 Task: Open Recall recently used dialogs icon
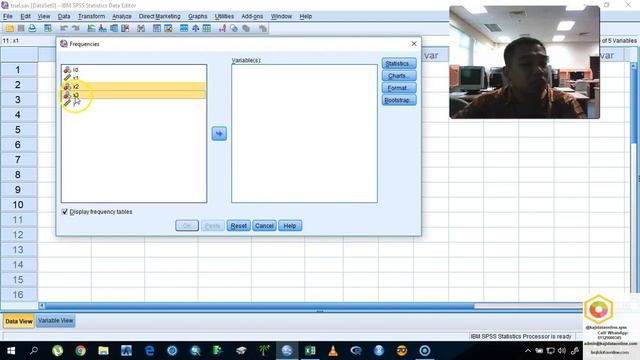coord(48,28)
